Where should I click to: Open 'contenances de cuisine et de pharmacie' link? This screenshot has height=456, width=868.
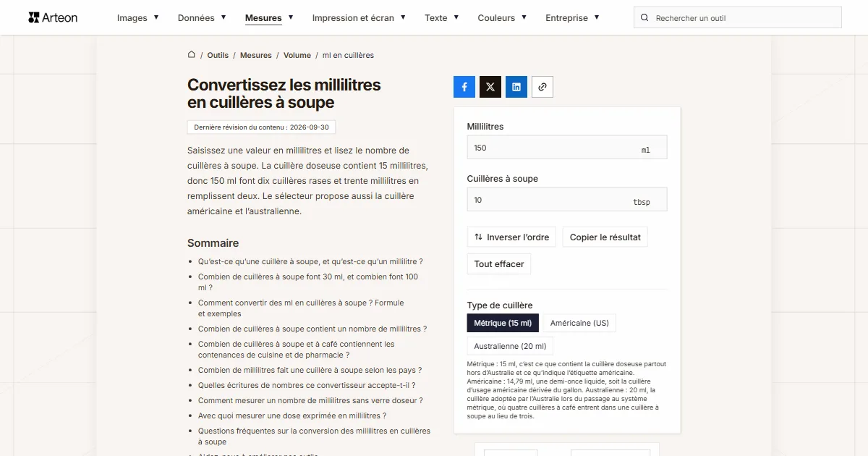[297, 350]
